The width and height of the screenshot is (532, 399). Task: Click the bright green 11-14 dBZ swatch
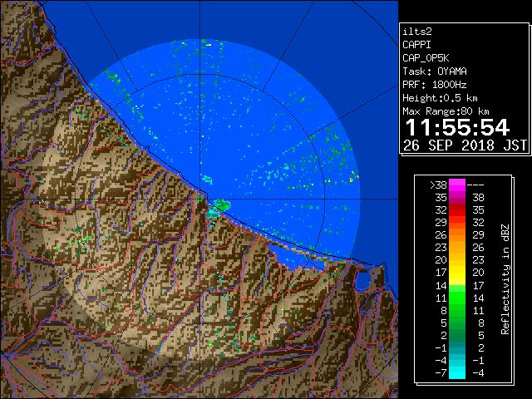pyautogui.click(x=457, y=298)
